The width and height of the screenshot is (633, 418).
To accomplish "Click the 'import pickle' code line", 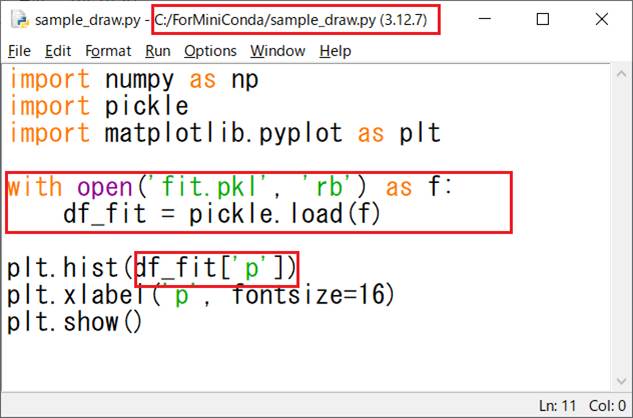I will click(98, 105).
